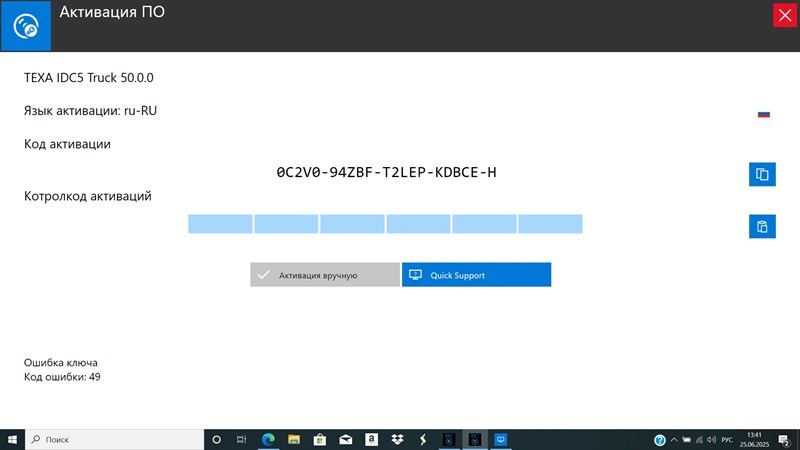Click the battery status tray icon
Screen dimensions: 800x450
tap(687, 440)
